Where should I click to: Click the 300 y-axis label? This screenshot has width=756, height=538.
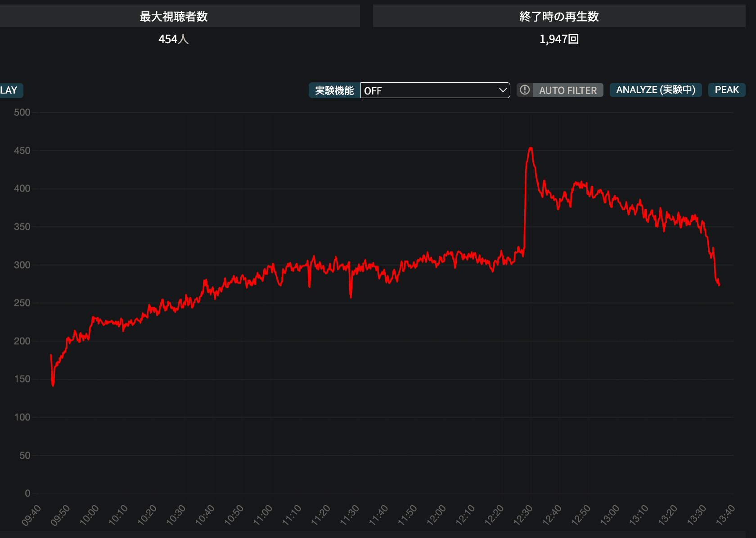tap(22, 265)
